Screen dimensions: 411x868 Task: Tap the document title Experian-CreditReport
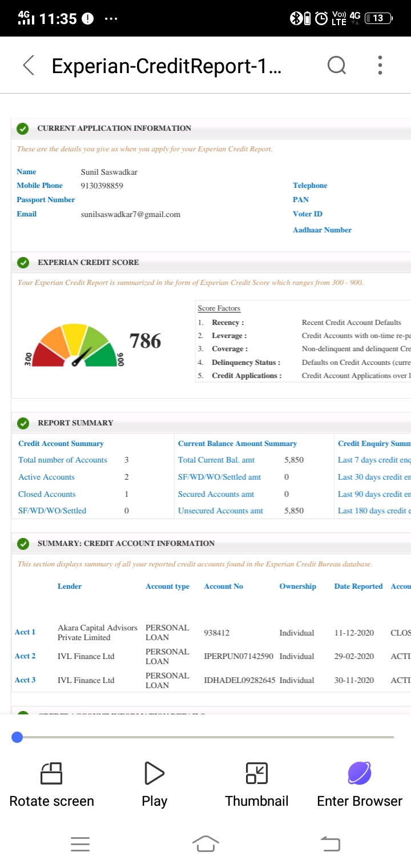point(167,66)
